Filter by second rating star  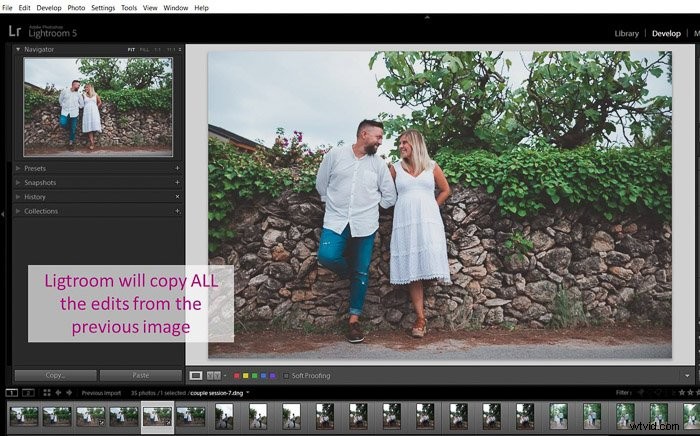pos(689,393)
